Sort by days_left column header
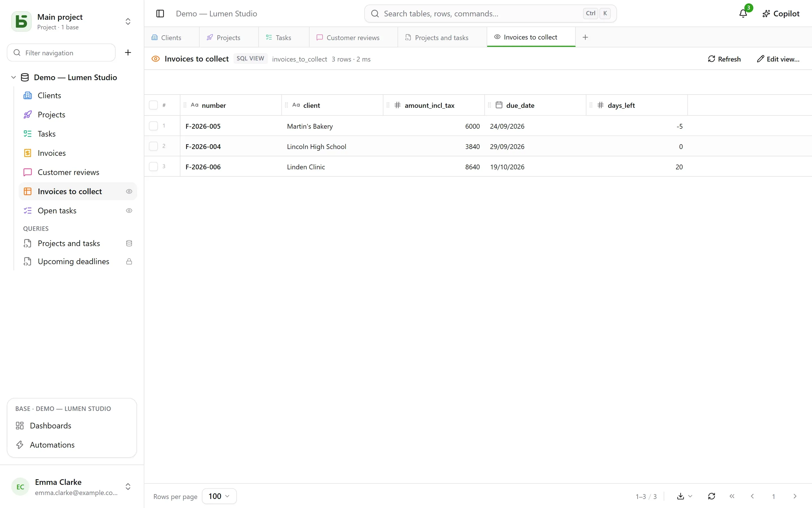This screenshot has height=508, width=812. pos(637,105)
